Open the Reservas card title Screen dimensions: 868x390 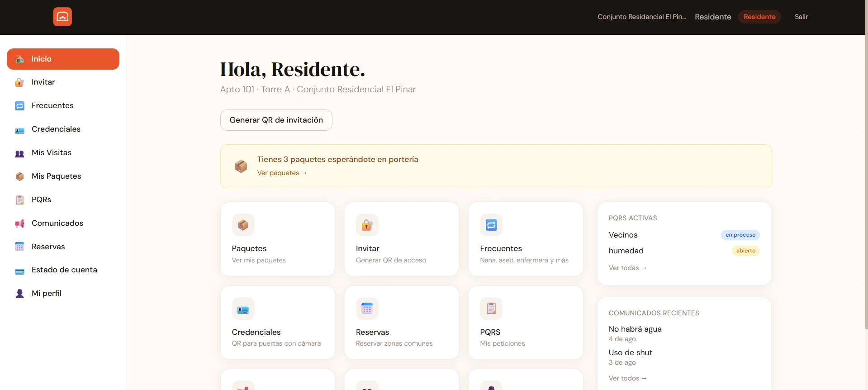(373, 332)
